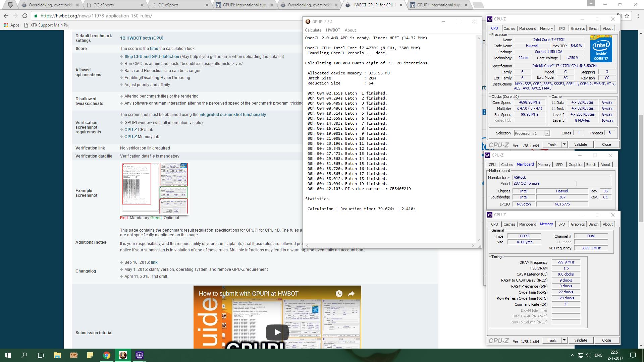Click GPUPI vertical scrollbar down arrow
Screen dimensions: 644x362
(x=479, y=240)
